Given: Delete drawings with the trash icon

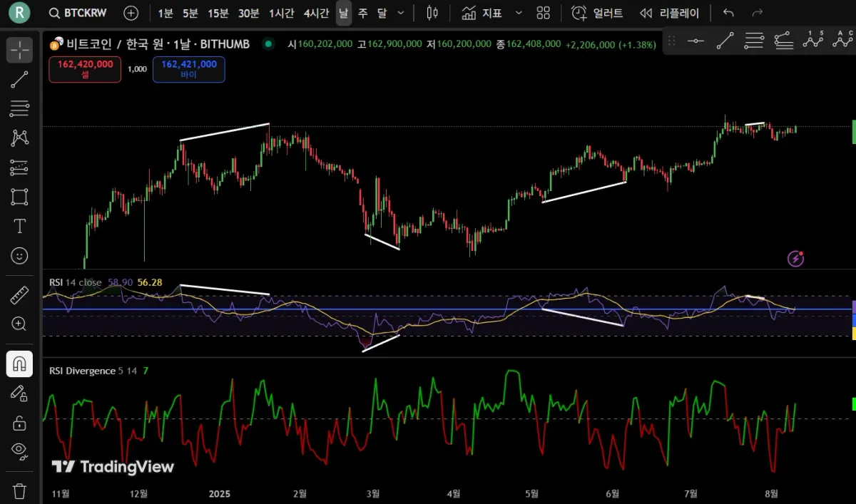Looking at the screenshot, I should tap(19, 490).
